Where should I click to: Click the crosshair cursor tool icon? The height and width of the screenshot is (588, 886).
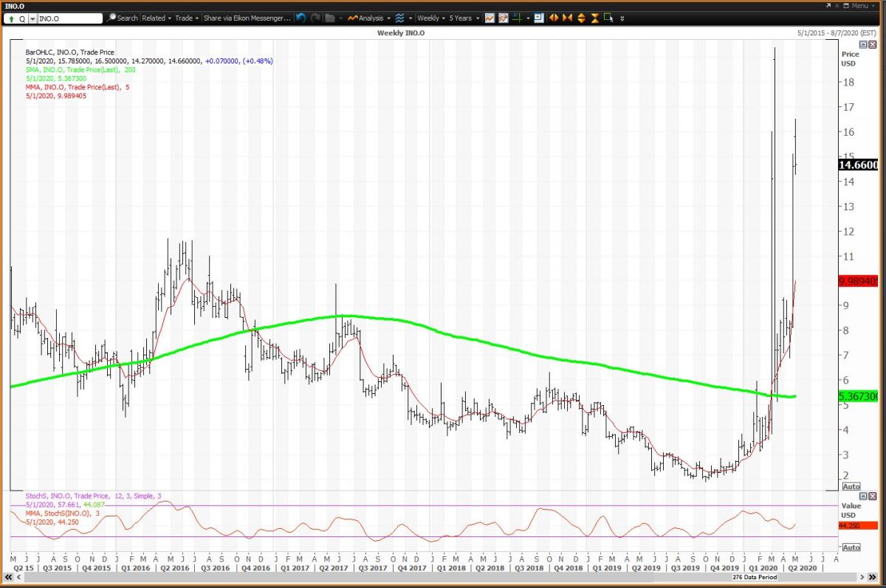519,18
